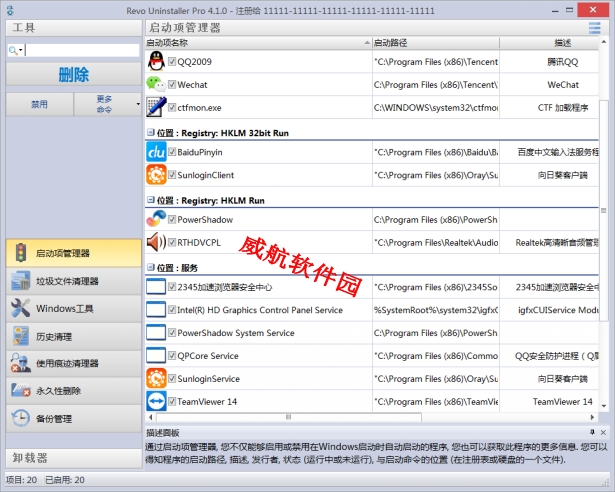Sort by the 启动项名称 column header
This screenshot has height=492, width=615.
click(258, 42)
